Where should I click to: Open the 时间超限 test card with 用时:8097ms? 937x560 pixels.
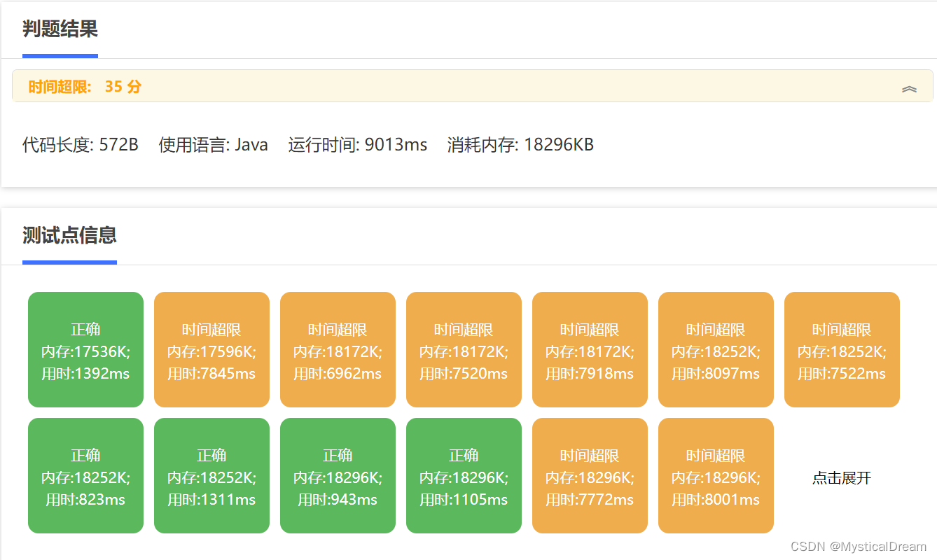[716, 349]
